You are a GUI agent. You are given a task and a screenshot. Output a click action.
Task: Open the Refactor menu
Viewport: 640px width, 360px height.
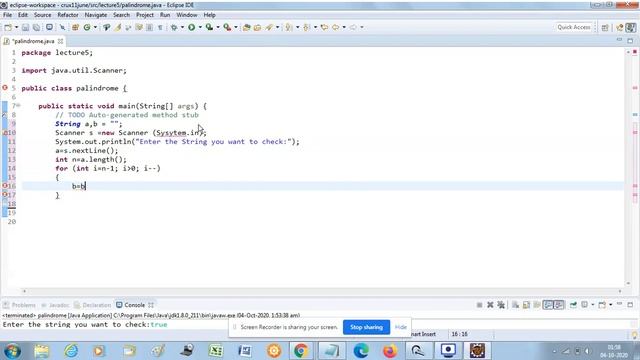pyautogui.click(x=68, y=15)
